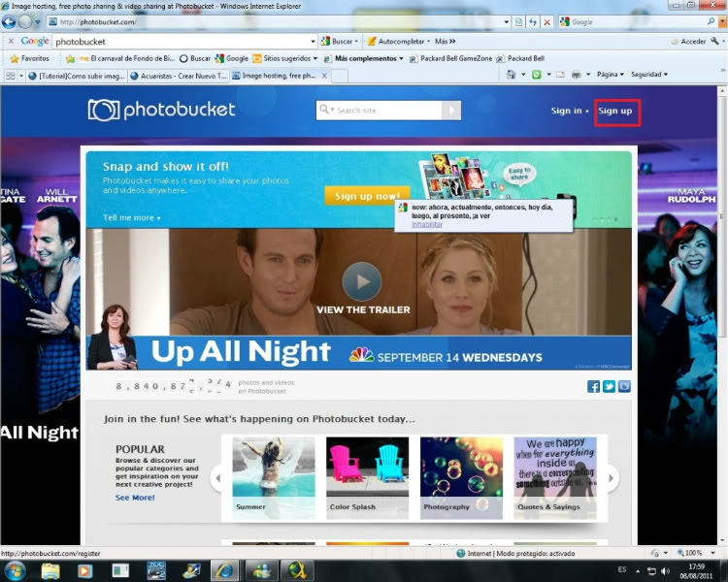
Task: Open Windows Explorer folder from the taskbar
Action: [50, 570]
